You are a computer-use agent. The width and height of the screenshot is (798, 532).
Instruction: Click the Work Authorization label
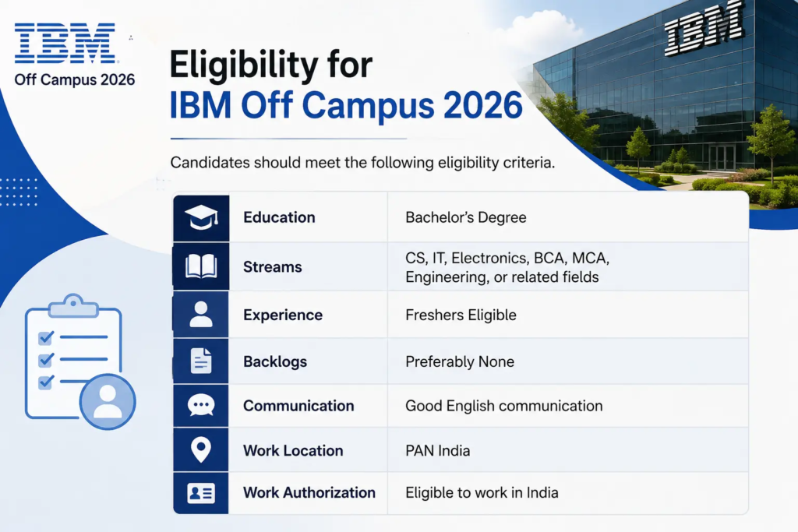point(309,492)
